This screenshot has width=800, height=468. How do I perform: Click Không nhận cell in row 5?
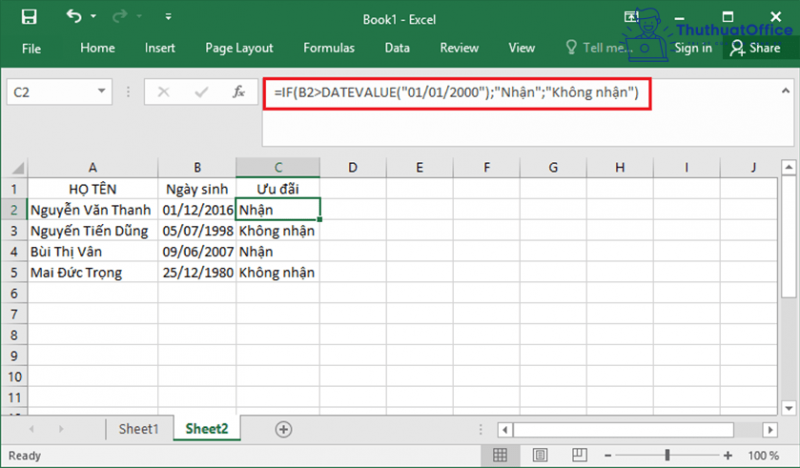[x=278, y=273]
